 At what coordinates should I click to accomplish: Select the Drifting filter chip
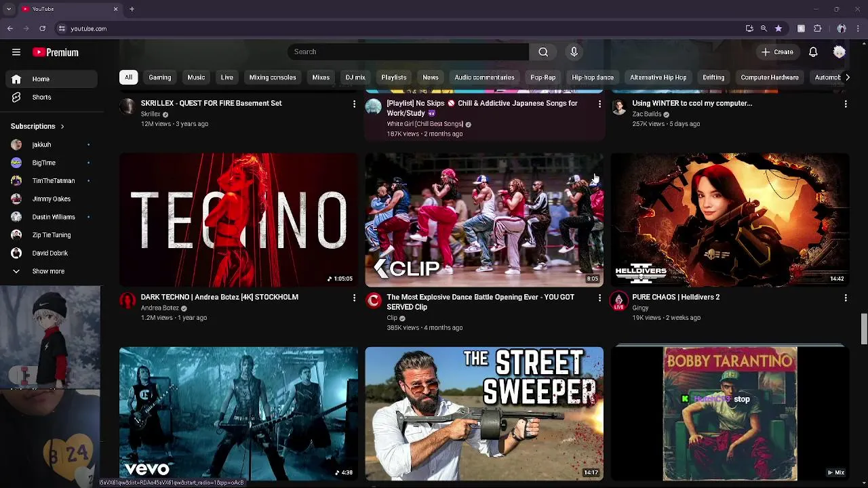point(713,77)
